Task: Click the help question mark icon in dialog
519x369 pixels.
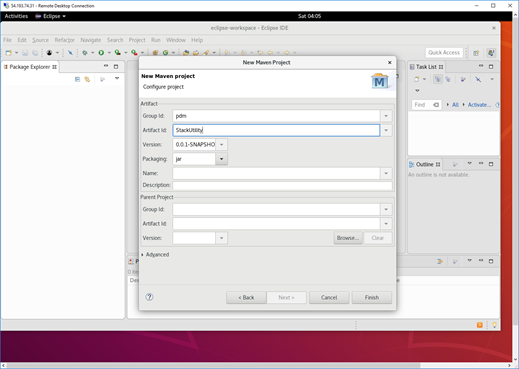Action: coord(149,297)
